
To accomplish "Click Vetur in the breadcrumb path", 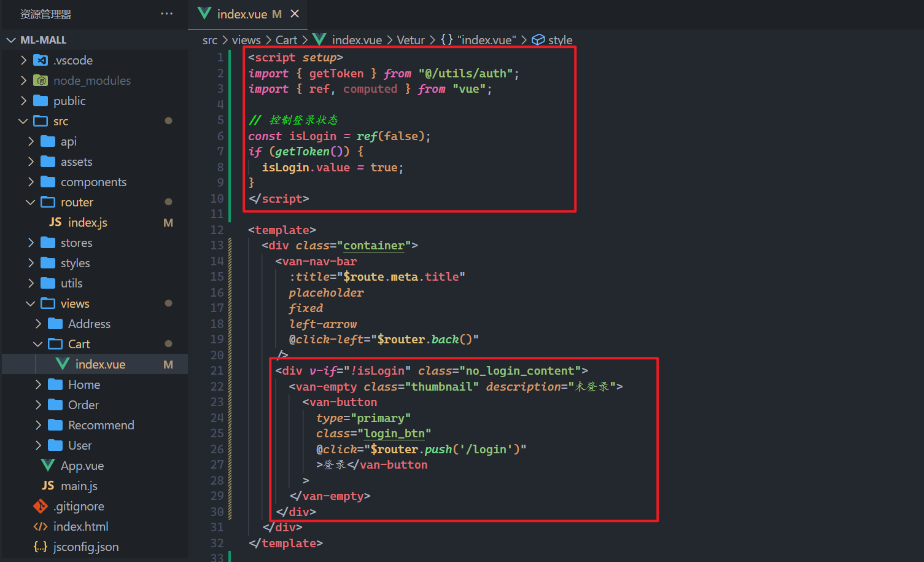I will tap(410, 40).
